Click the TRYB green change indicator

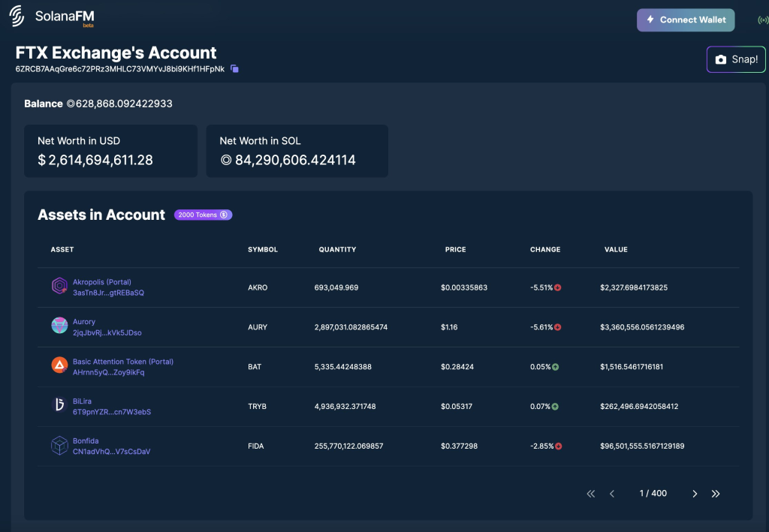pyautogui.click(x=555, y=407)
